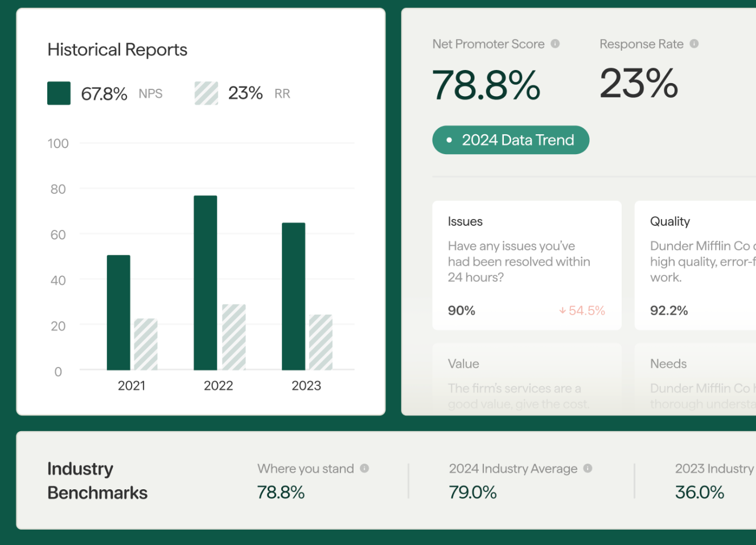
Task: Open the Response Rate info tooltip icon
Action: point(694,43)
